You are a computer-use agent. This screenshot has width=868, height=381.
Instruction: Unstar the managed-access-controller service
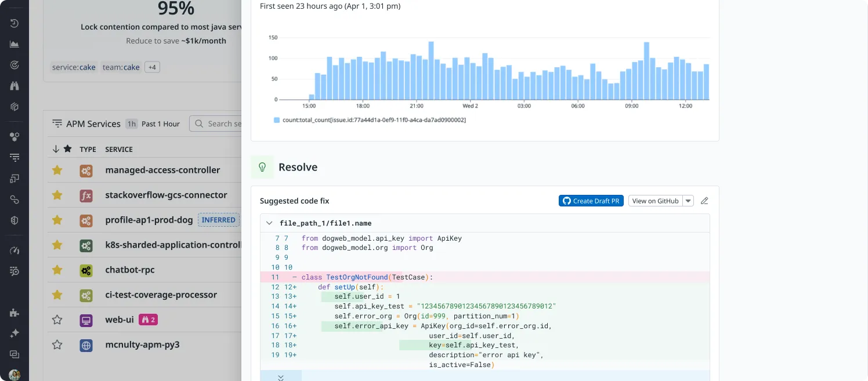coord(57,170)
